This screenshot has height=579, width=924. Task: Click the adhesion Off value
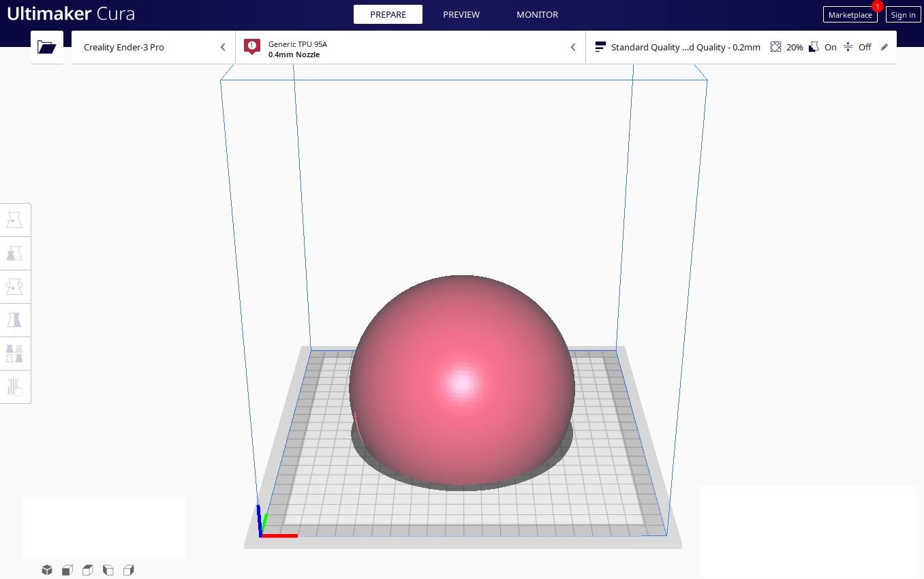click(x=865, y=47)
